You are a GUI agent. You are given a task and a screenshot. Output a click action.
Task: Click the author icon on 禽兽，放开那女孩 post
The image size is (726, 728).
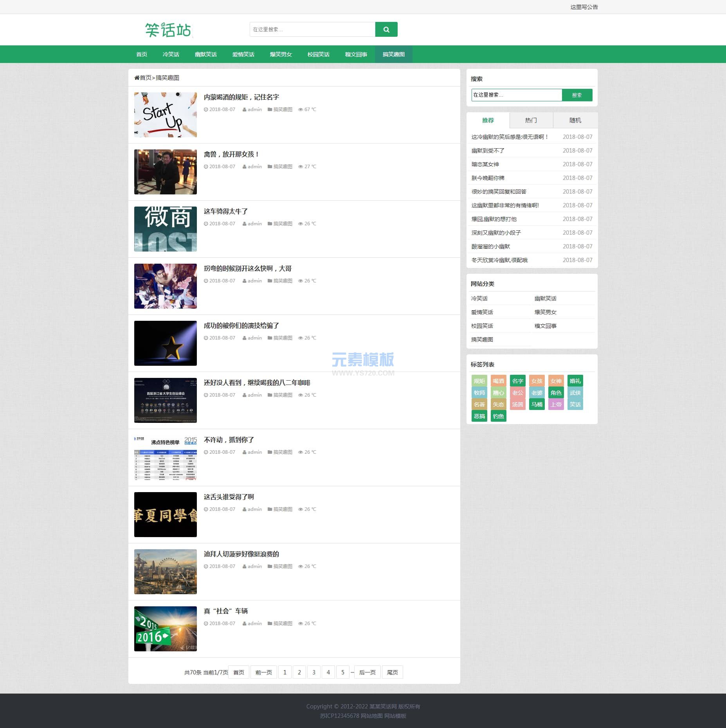click(x=244, y=167)
